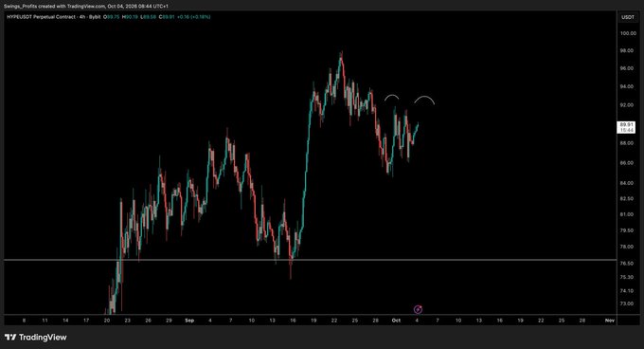Click the purple lightning event icon
This screenshot has width=644, height=349.
(418, 309)
